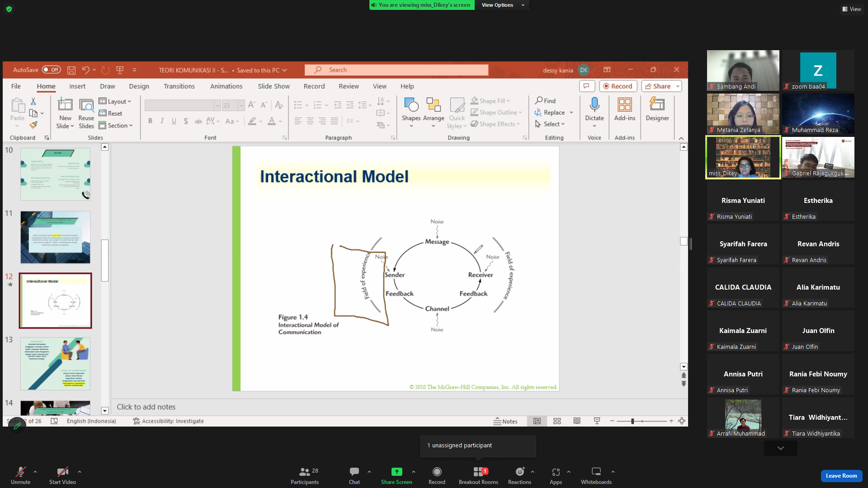The image size is (868, 488).
Task: Start Slide Show from status bar icon
Action: click(597, 421)
